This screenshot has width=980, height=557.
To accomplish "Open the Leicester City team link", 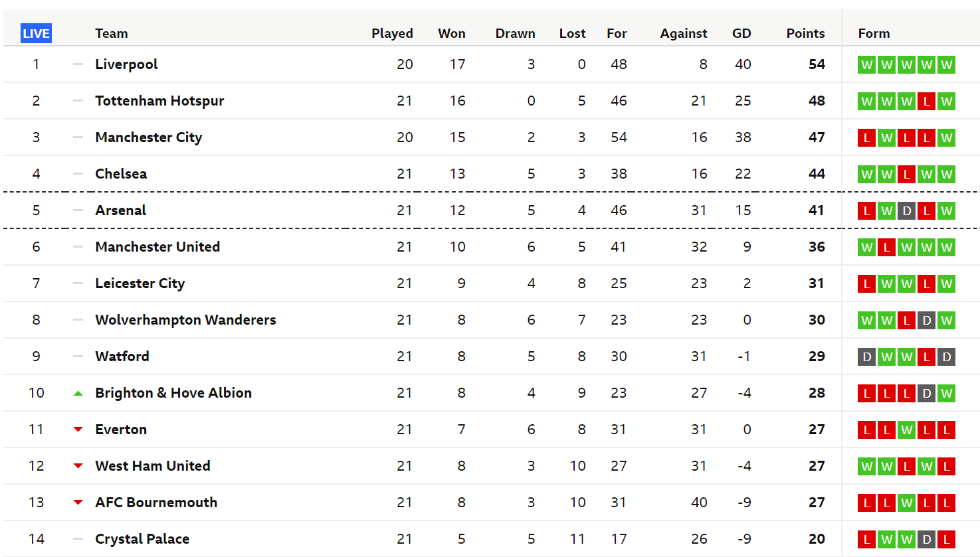I will (x=140, y=283).
